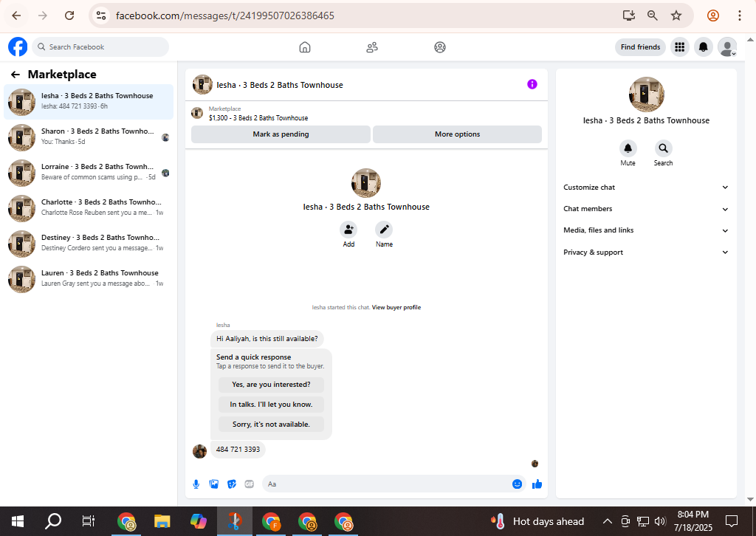The width and height of the screenshot is (756, 536).
Task: Open Task View on taskbar
Action: 89,521
